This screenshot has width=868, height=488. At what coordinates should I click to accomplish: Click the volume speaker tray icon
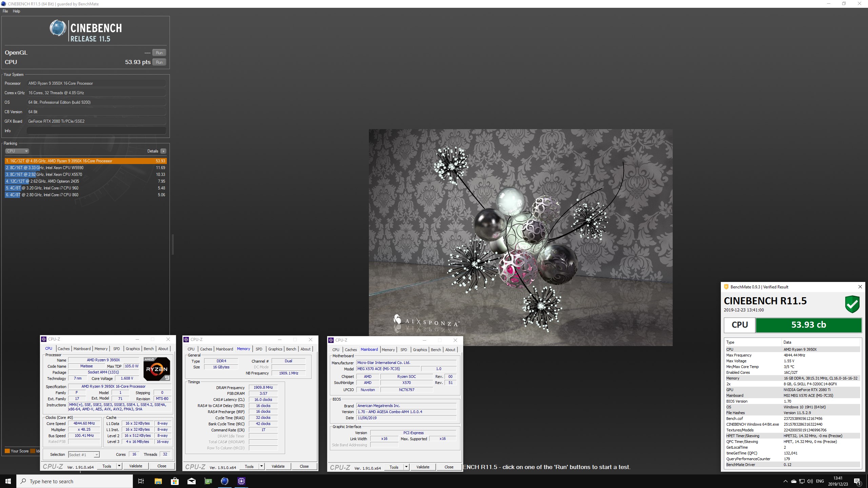click(810, 481)
